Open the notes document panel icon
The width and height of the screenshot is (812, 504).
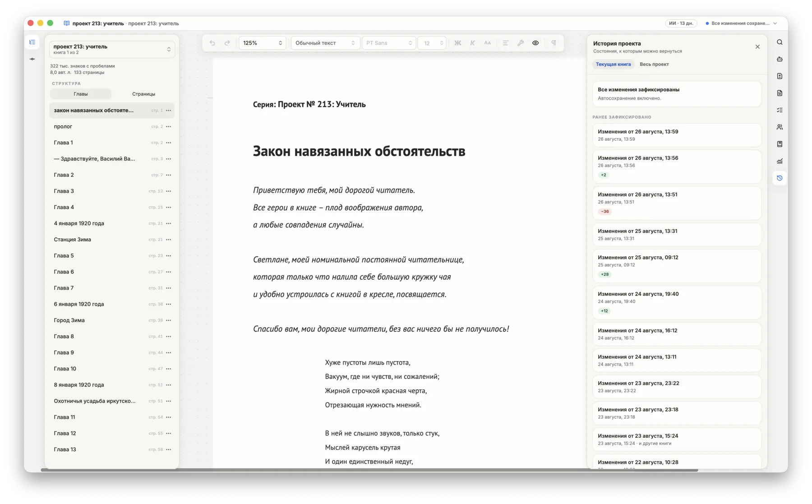(780, 93)
